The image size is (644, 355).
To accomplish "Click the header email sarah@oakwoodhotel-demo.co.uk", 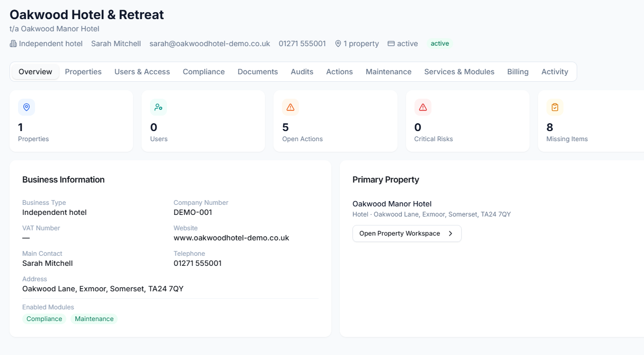I will (210, 44).
